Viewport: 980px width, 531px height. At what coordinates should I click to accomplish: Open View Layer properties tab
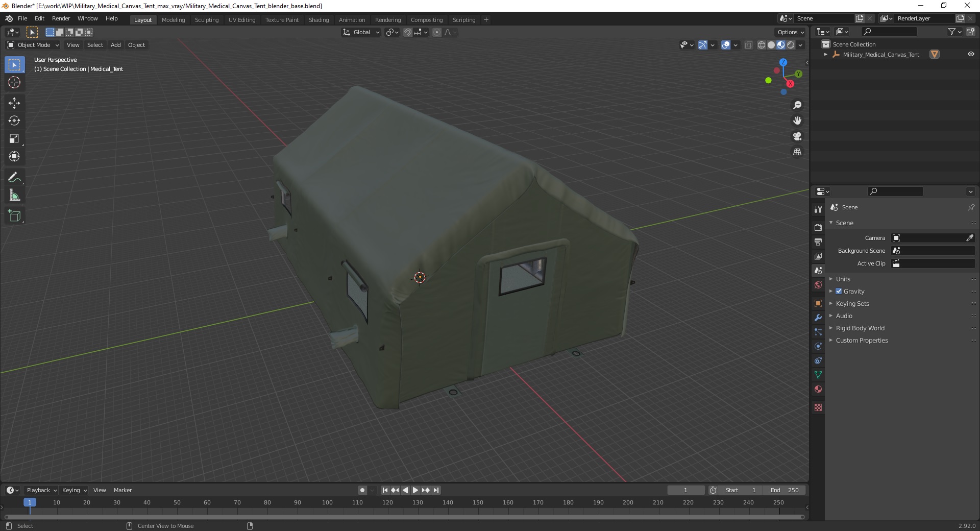[x=818, y=256]
